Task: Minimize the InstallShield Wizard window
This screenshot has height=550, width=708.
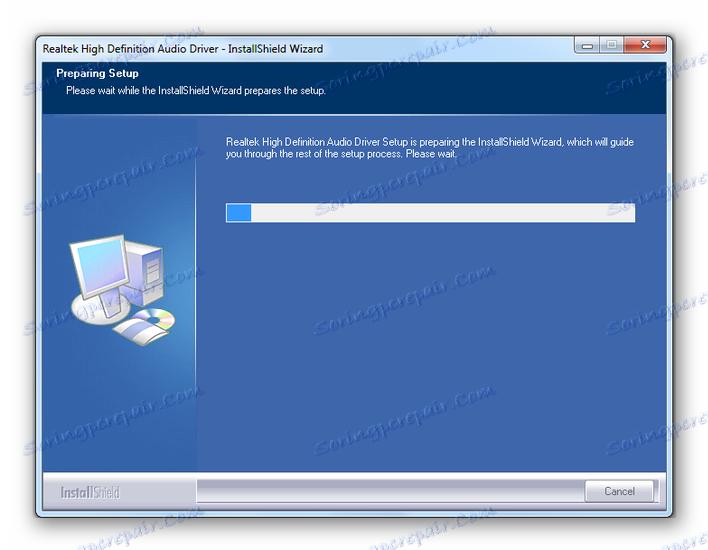Action: point(587,45)
